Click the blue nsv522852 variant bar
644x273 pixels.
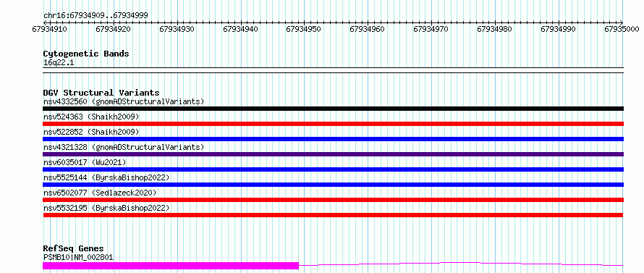point(333,139)
